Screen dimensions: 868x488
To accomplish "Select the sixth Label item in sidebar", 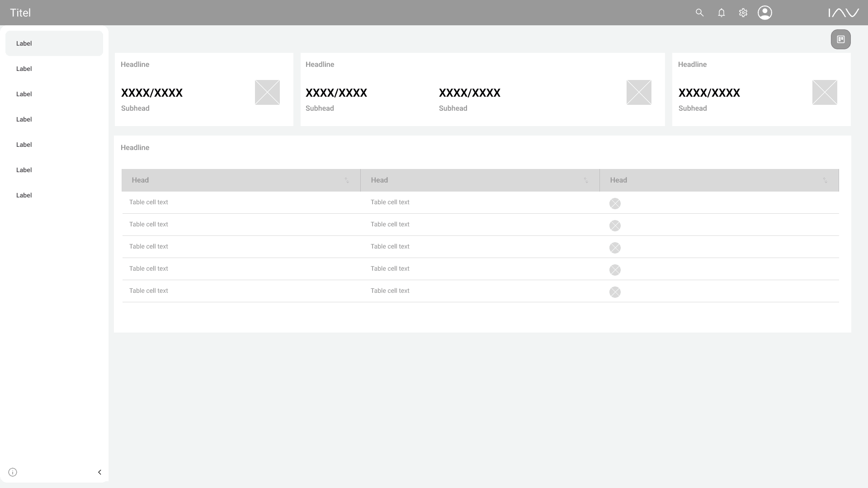I will point(54,170).
